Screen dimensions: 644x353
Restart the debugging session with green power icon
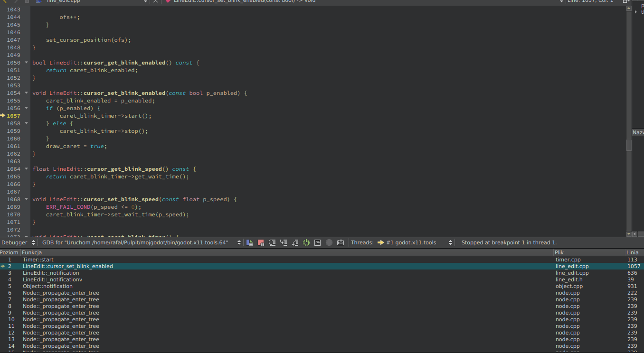pos(306,242)
